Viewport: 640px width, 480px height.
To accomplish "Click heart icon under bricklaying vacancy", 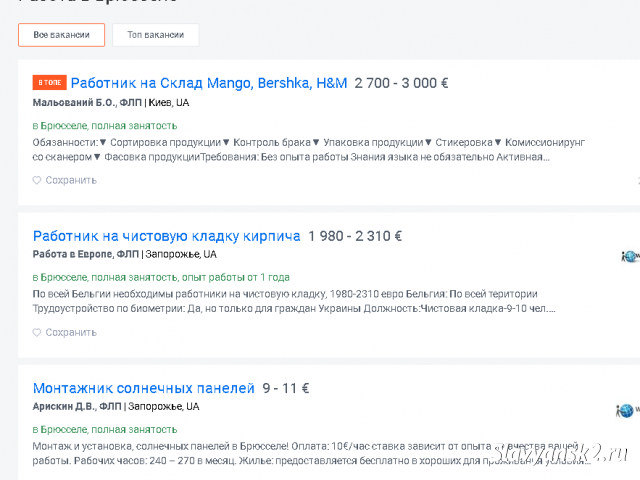I will [x=37, y=332].
